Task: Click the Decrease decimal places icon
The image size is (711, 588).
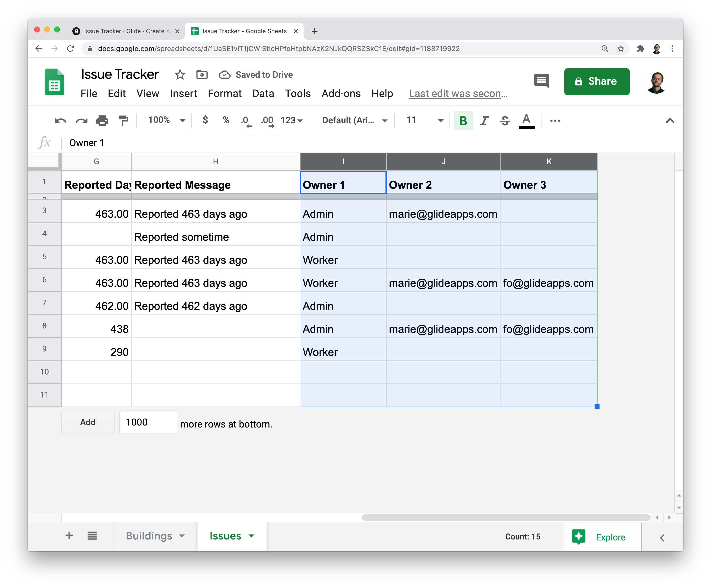Action: [x=246, y=121]
